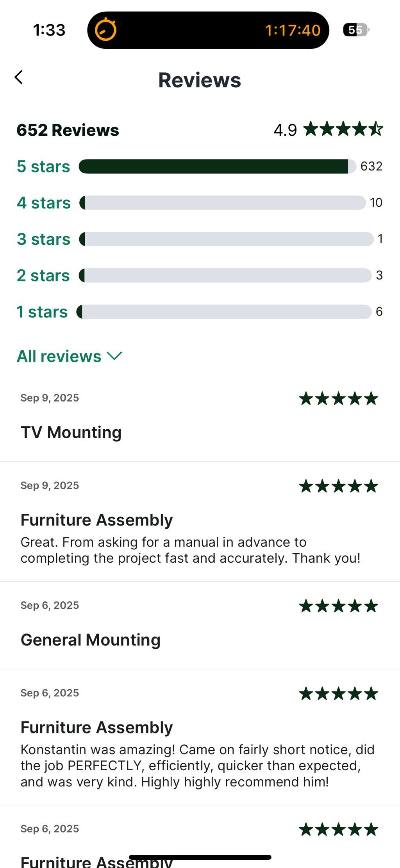Tap the 652 Reviews heading
Image resolution: width=400 pixels, height=868 pixels.
tap(68, 130)
